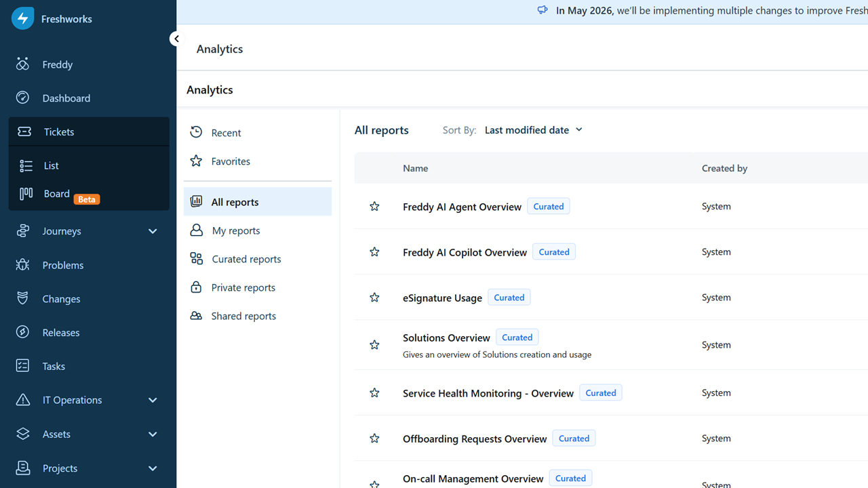Click the Projects sidebar icon
The height and width of the screenshot is (488, 868).
22,468
